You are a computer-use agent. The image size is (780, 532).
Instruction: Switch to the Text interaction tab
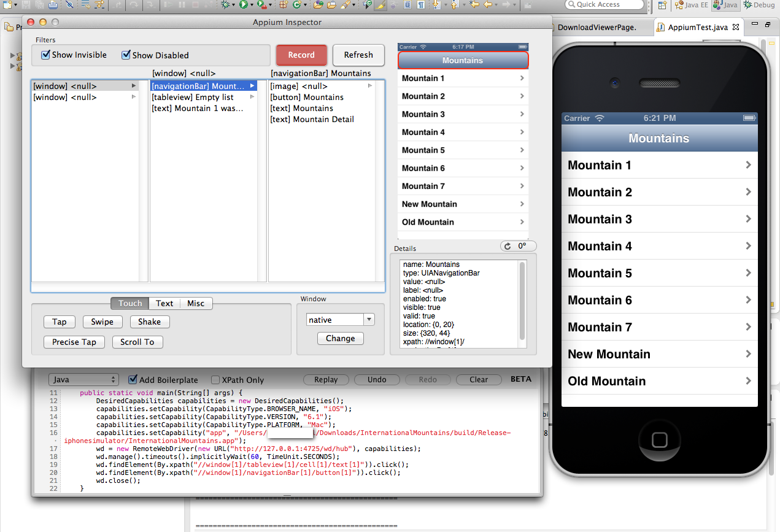tap(164, 303)
